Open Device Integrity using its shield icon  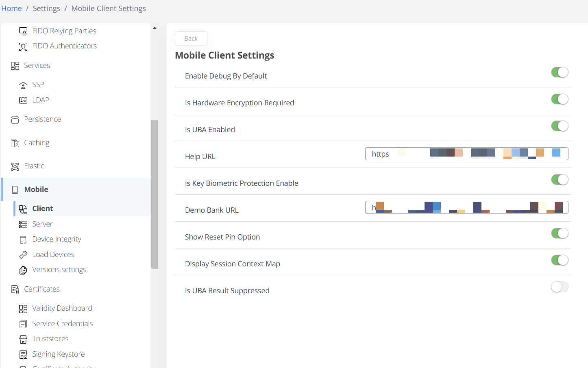(23, 239)
